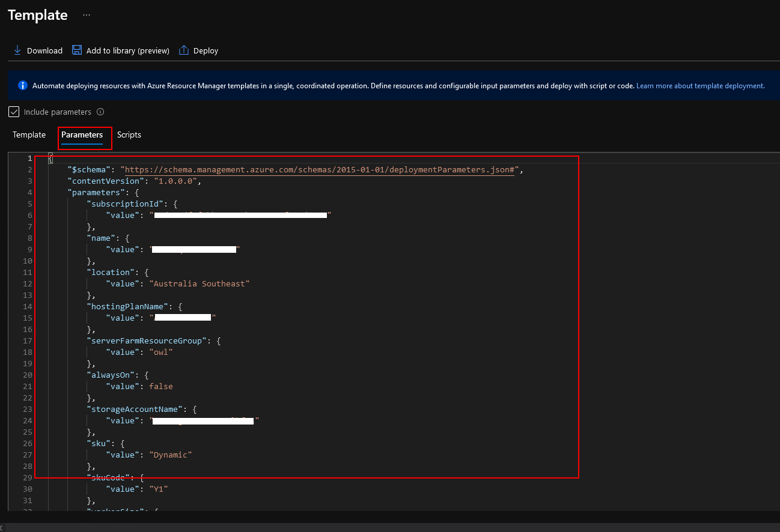Click the "Australia Southeast" value
Screen dimensions: 780x532
pos(199,284)
